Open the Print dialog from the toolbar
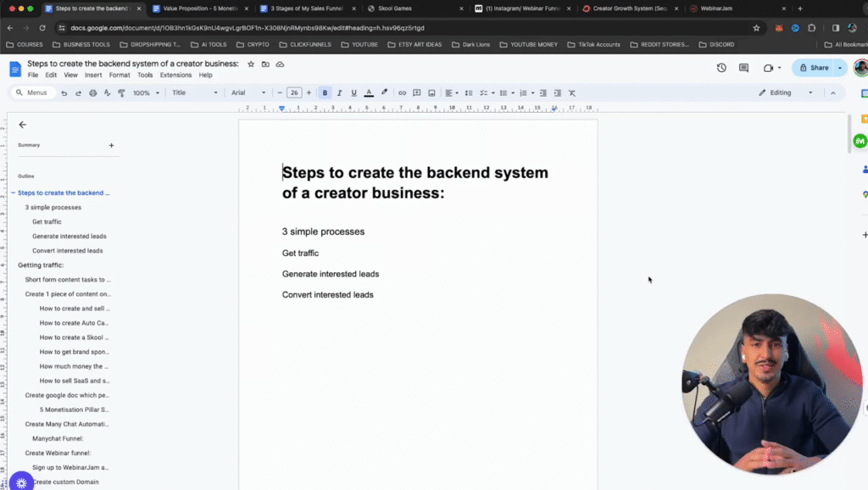This screenshot has height=490, width=868. coord(92,92)
